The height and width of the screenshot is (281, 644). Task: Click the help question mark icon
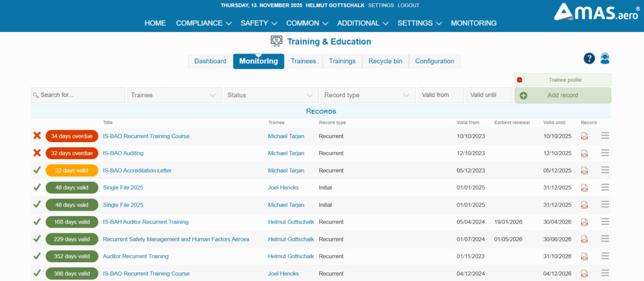pyautogui.click(x=589, y=58)
